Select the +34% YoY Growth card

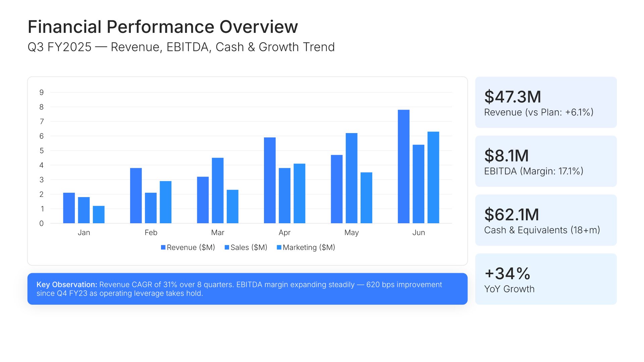pos(546,279)
